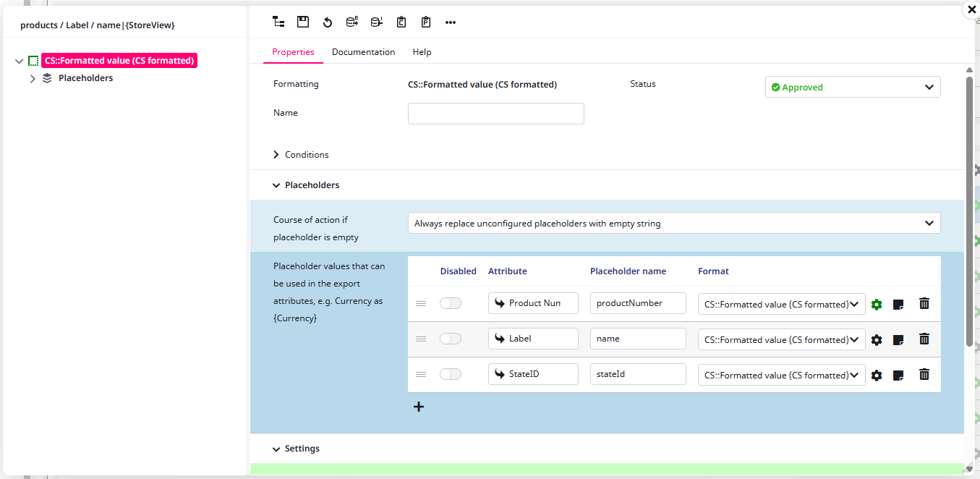Switch to the Help tab
980x479 pixels.
422,52
